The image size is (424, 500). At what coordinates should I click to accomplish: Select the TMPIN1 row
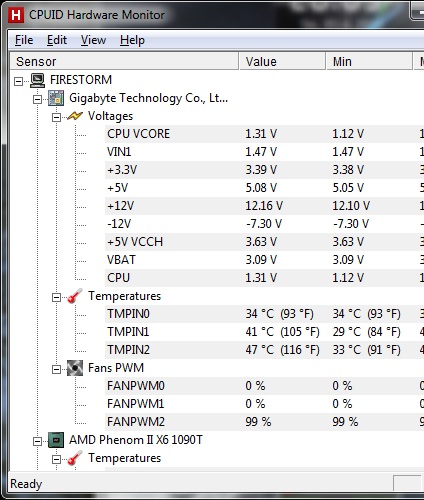pos(264,332)
